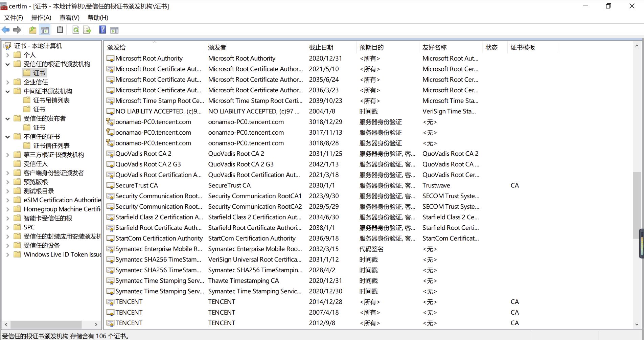Viewport: 644px width, 340px height.
Task: Select 证书 under 受信任的发布者
Action: click(39, 128)
